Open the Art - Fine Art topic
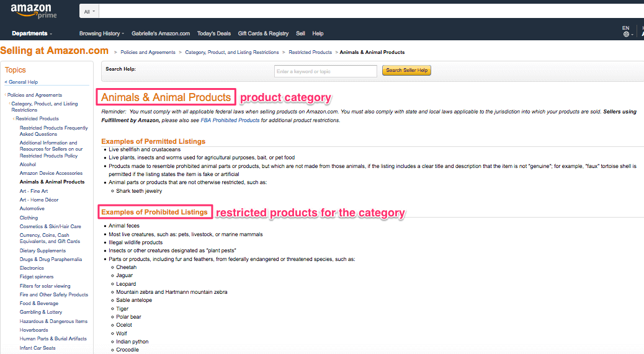644x354 pixels. point(34,191)
